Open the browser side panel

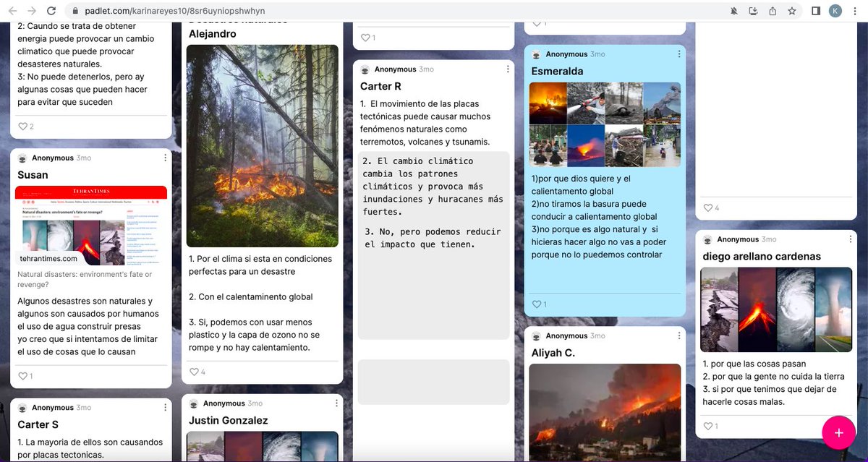coord(816,11)
